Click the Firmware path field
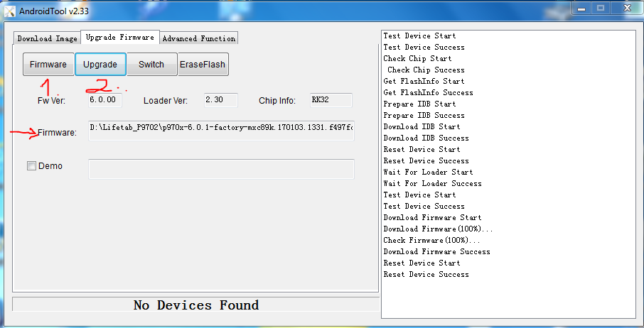This screenshot has height=328, width=644. click(x=221, y=131)
